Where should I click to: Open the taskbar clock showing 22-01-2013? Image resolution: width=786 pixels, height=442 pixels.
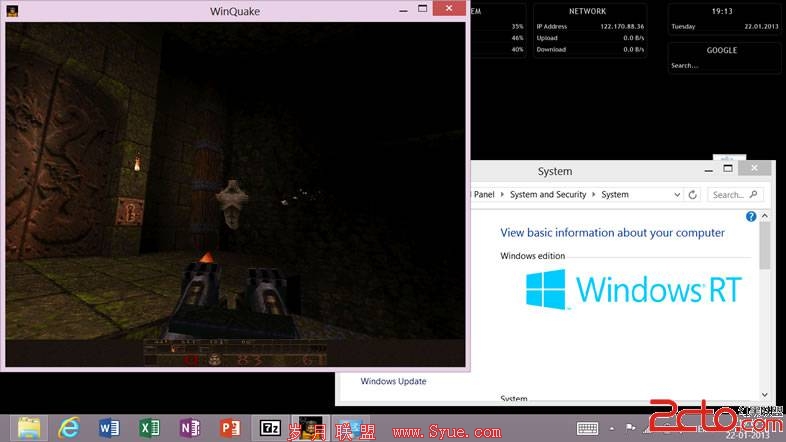coord(747,434)
